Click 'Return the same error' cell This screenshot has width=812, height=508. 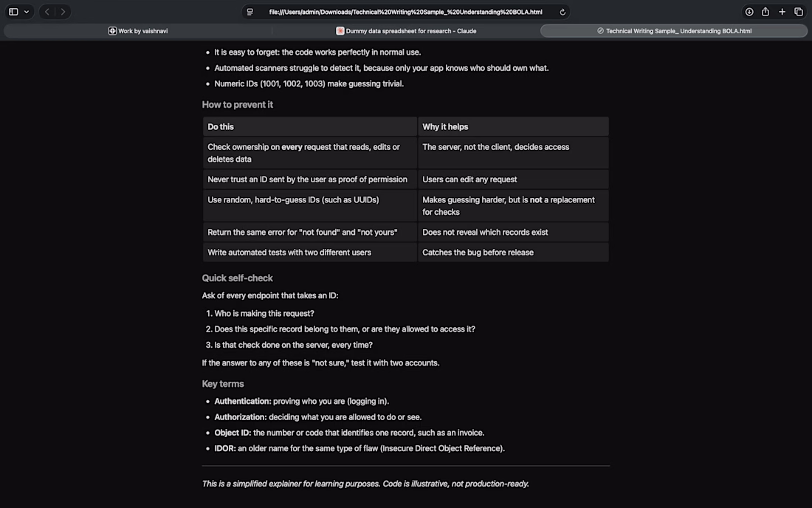pos(310,233)
